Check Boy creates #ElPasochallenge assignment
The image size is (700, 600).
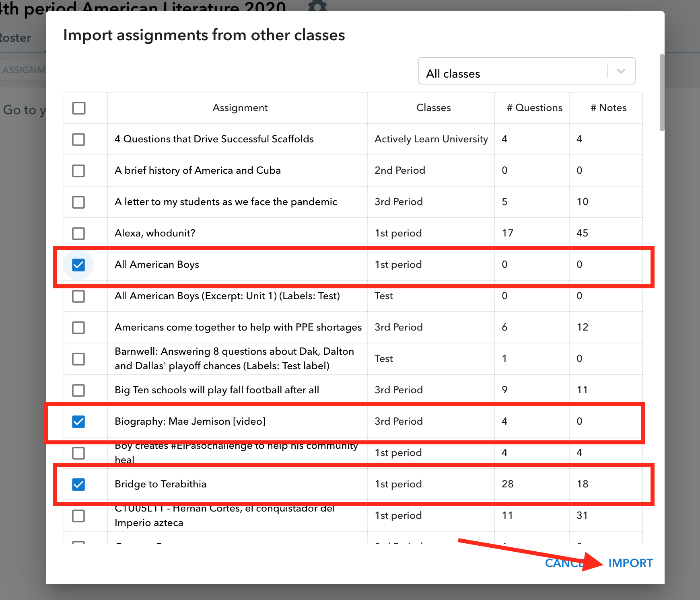tap(78, 453)
